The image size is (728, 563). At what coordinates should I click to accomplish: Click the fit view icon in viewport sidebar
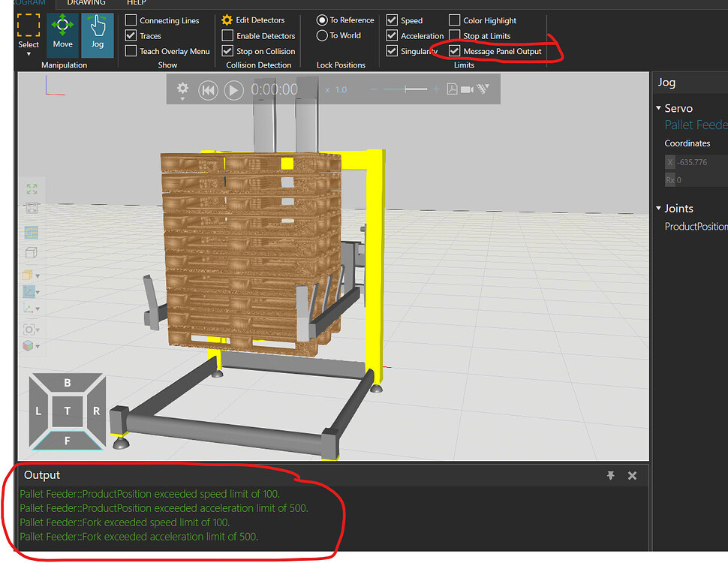(x=32, y=188)
